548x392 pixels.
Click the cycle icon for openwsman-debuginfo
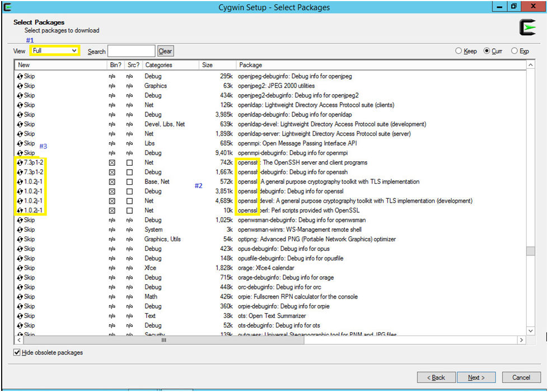coord(20,220)
